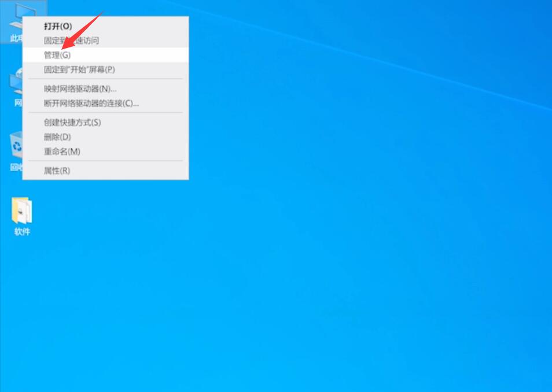The width and height of the screenshot is (552, 392).
Task: Select 固定到"开始"屏幕(P) option
Action: (106, 69)
